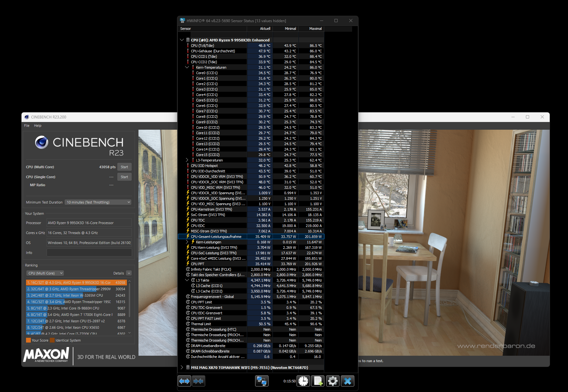Reset elapsed time with clock icon
The height and width of the screenshot is (392, 568).
[303, 381]
